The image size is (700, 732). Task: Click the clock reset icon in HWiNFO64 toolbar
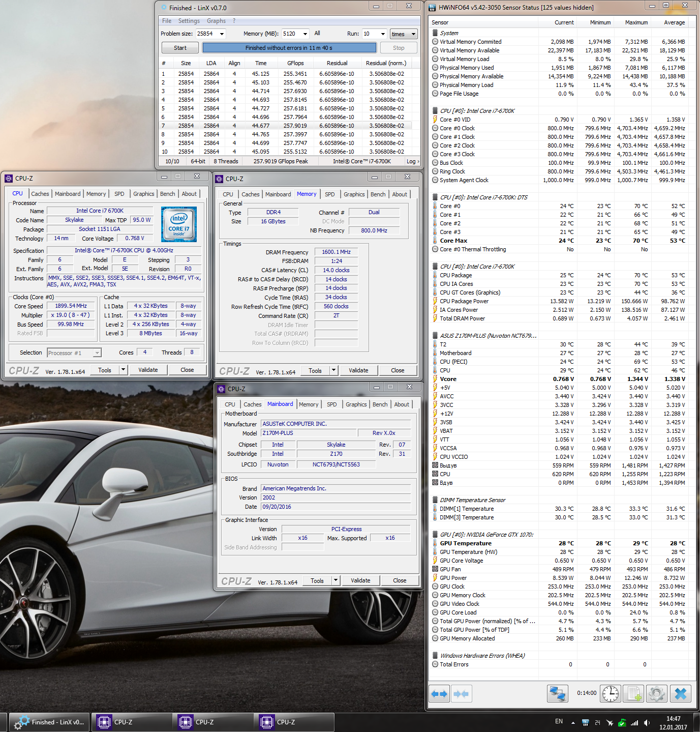[611, 694]
